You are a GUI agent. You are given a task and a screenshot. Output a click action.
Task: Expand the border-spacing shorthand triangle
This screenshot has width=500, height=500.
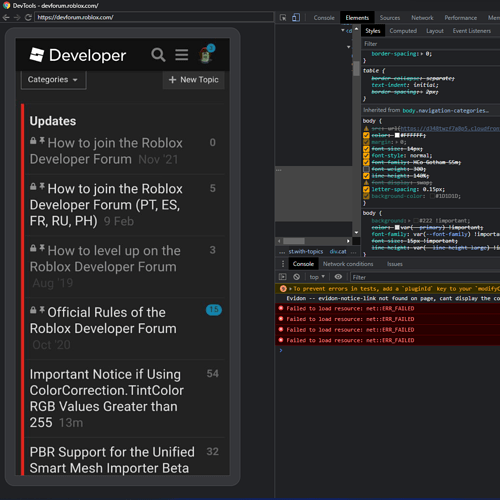(422, 54)
